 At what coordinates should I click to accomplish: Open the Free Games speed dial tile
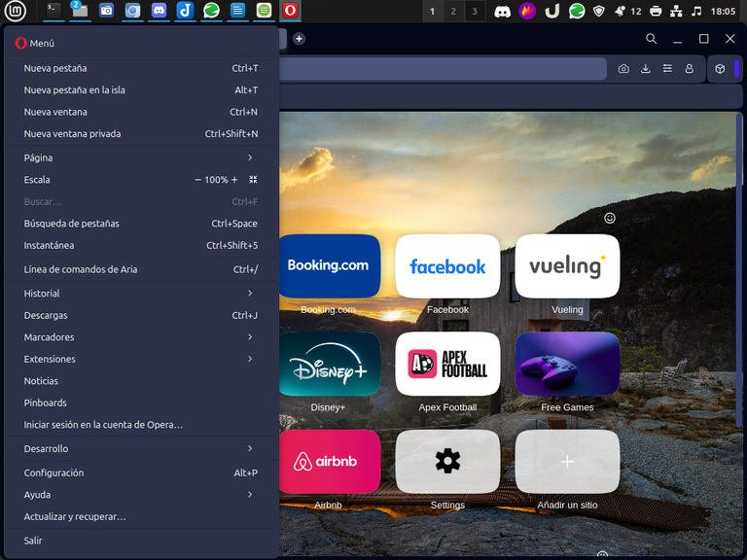click(567, 364)
